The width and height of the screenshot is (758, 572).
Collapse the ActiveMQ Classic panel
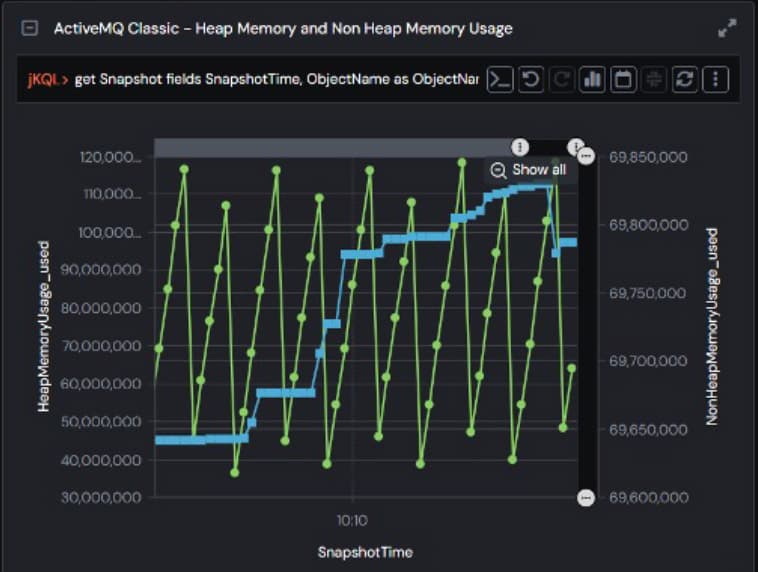coord(31,29)
